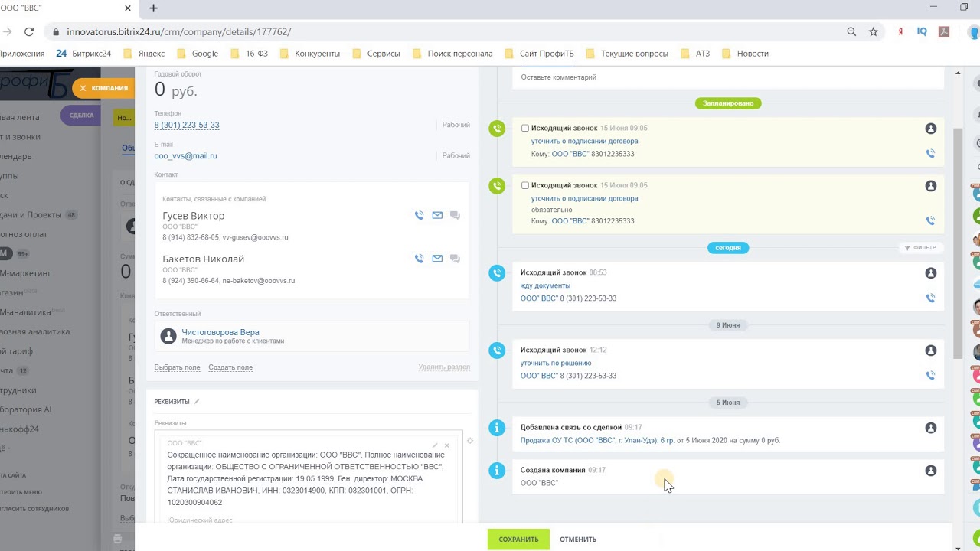Open timeline ФИЛЬТР
Screen dimensions: 980x551
(920, 248)
